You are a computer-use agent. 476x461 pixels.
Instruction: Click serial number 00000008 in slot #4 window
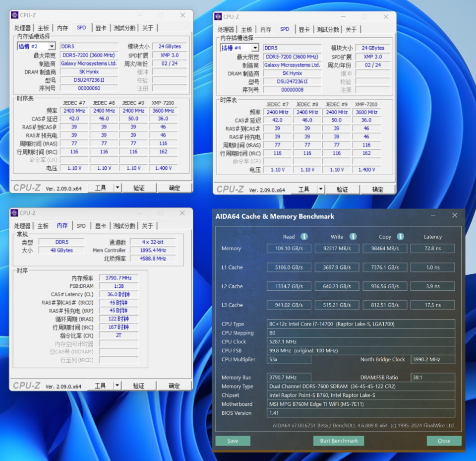click(x=292, y=90)
